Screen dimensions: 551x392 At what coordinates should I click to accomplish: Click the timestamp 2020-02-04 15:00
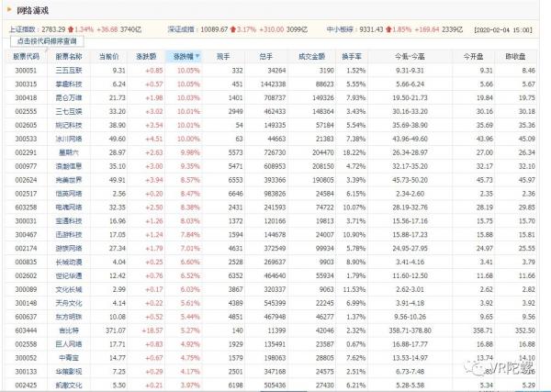[x=503, y=30]
